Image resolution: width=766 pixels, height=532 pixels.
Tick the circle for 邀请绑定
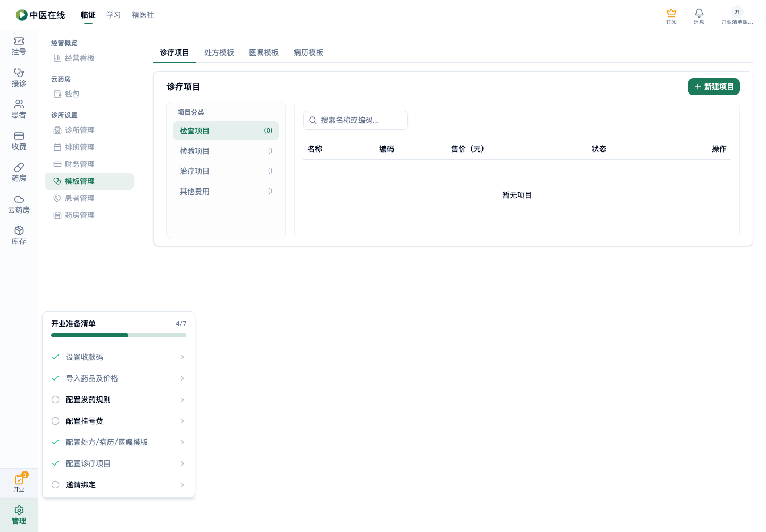coord(55,485)
